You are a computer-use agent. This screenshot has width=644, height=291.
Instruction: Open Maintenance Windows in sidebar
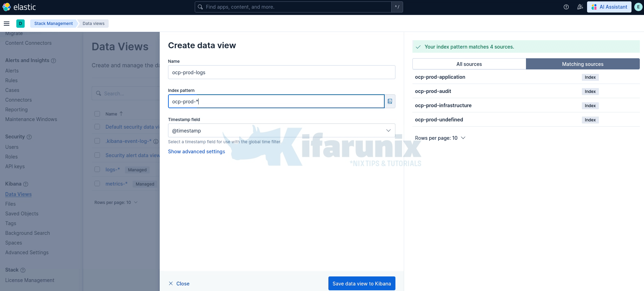[x=31, y=119]
